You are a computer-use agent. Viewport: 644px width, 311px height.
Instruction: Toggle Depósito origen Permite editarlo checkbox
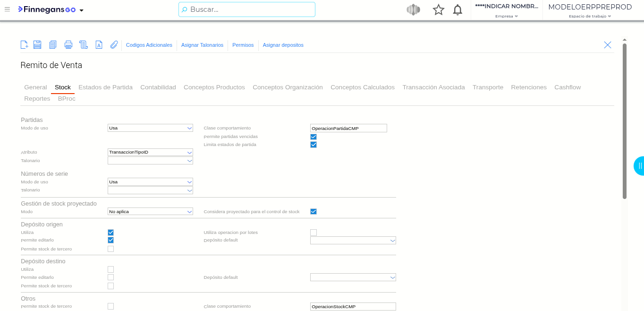coord(111,240)
